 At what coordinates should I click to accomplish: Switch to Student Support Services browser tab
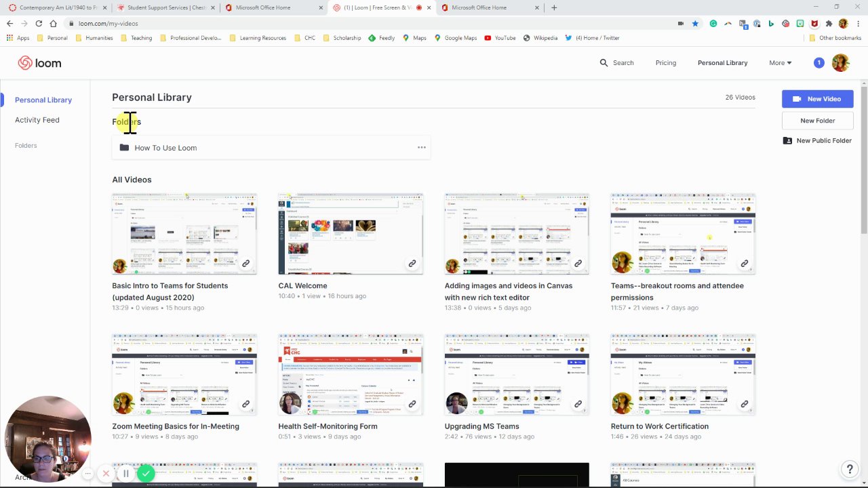click(165, 7)
